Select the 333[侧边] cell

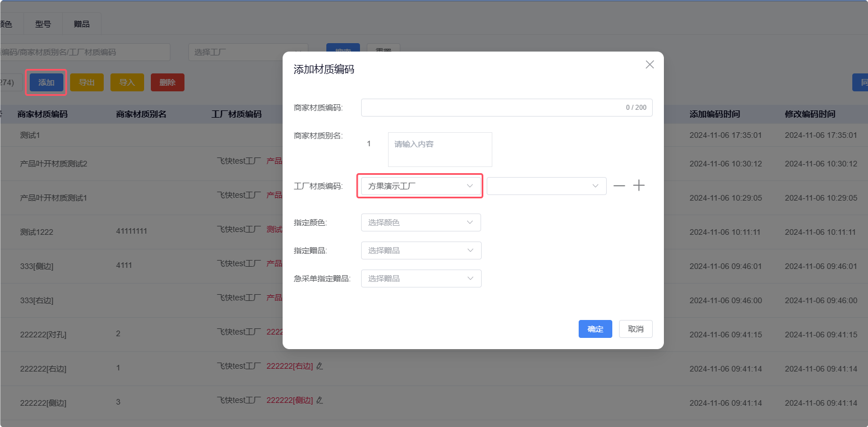[37, 266]
